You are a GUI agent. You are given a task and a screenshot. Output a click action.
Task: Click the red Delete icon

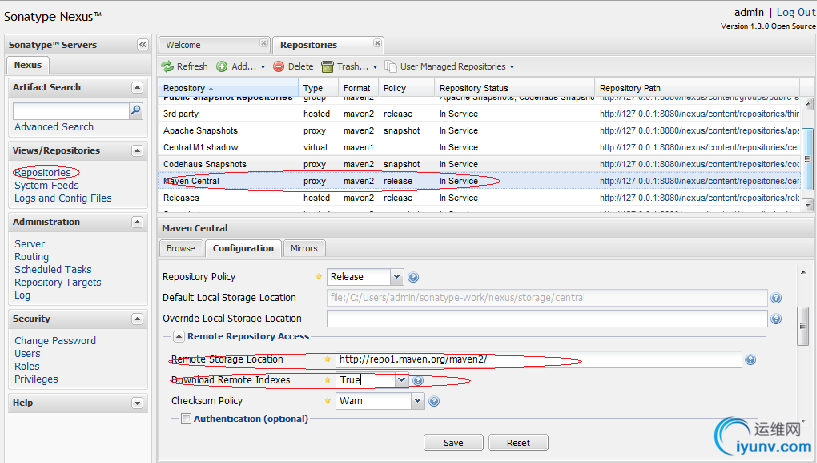[x=279, y=66]
